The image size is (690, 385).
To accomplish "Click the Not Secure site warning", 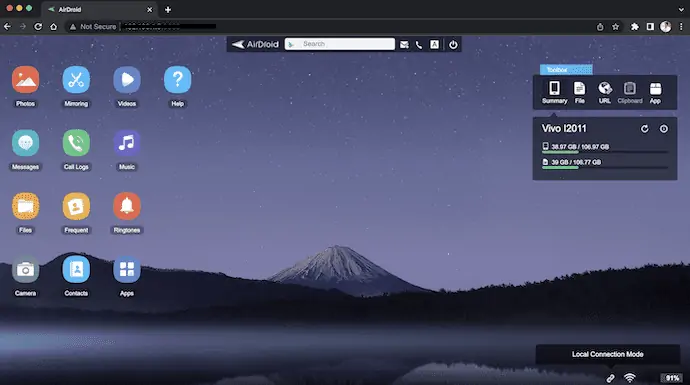I will click(93, 27).
